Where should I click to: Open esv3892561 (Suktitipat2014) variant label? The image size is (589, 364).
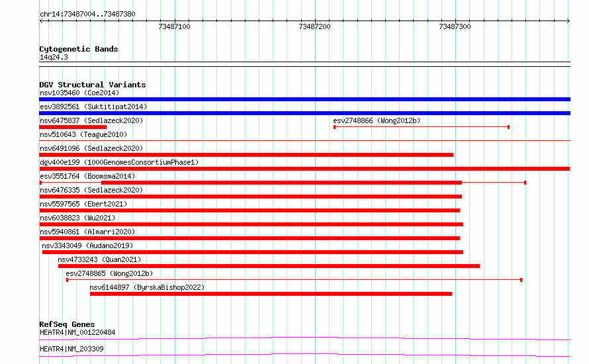click(x=93, y=107)
